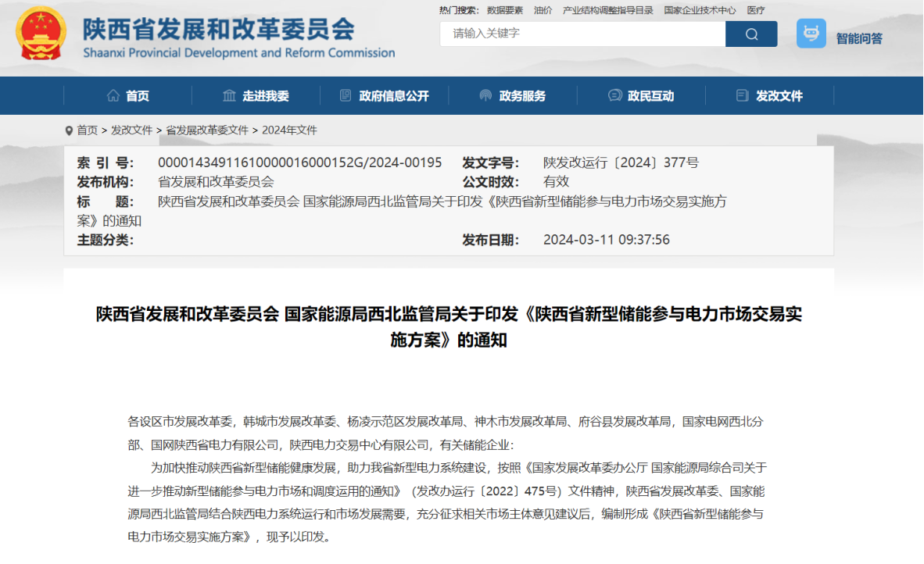
Task: Click body paragraph starting 为加快推动陕西省新型储能
Action: click(x=447, y=502)
